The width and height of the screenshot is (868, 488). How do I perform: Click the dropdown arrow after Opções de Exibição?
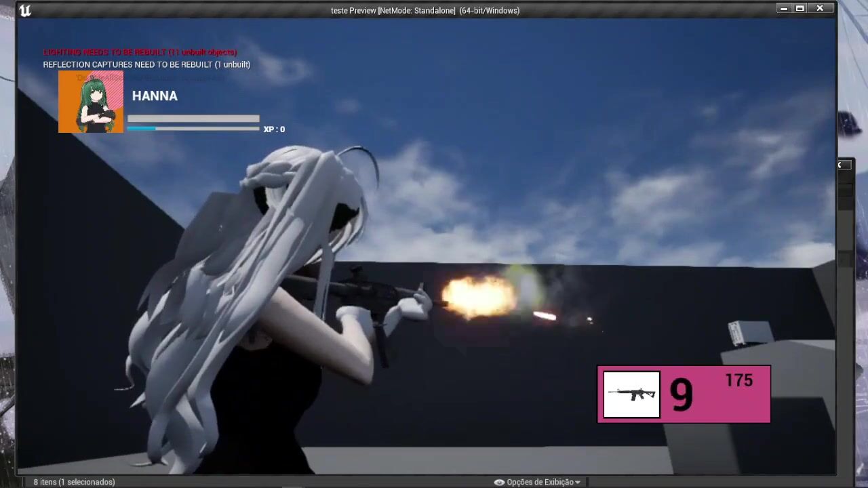click(578, 482)
